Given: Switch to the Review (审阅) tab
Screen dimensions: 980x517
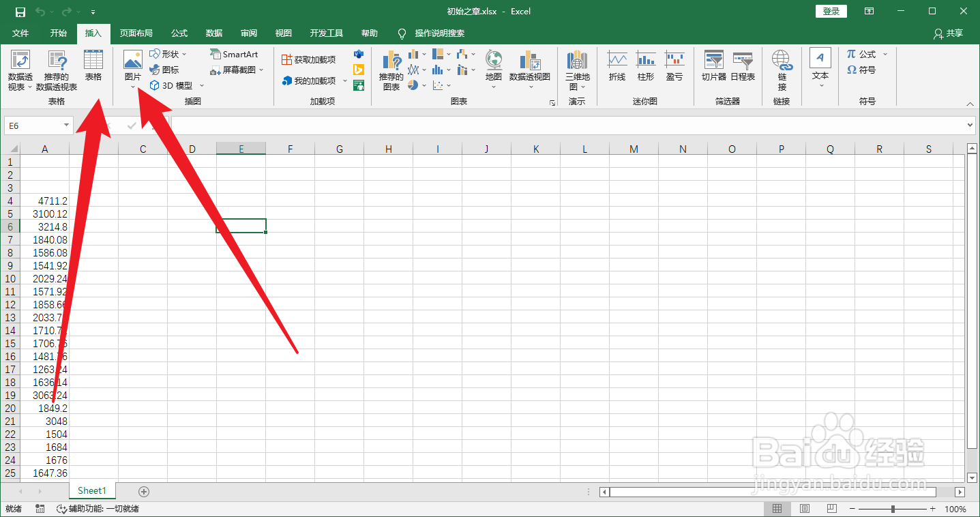Looking at the screenshot, I should pos(249,33).
